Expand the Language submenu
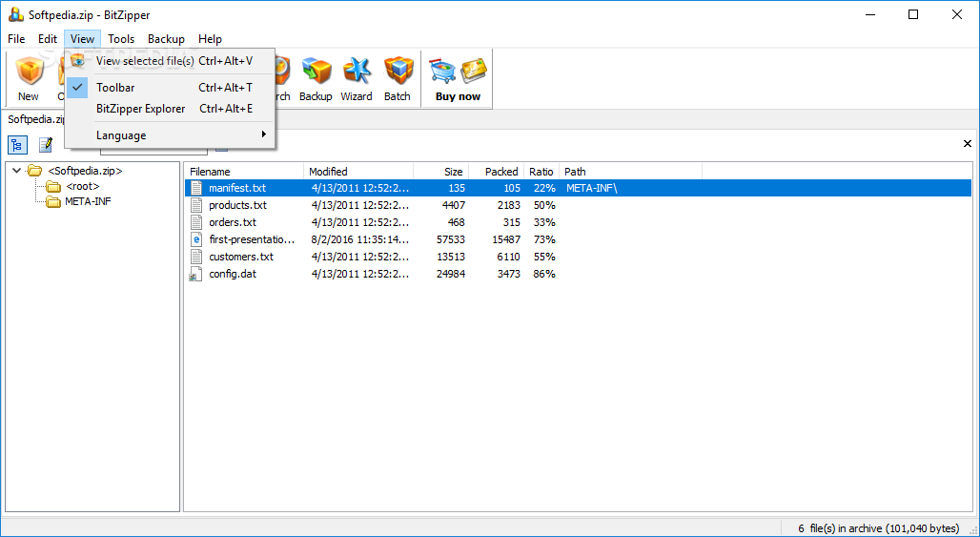 click(x=170, y=135)
